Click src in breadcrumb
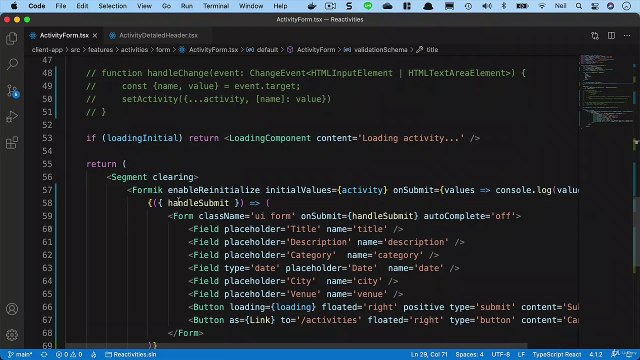Image resolution: width=640 pixels, height=360 pixels. (x=76, y=50)
